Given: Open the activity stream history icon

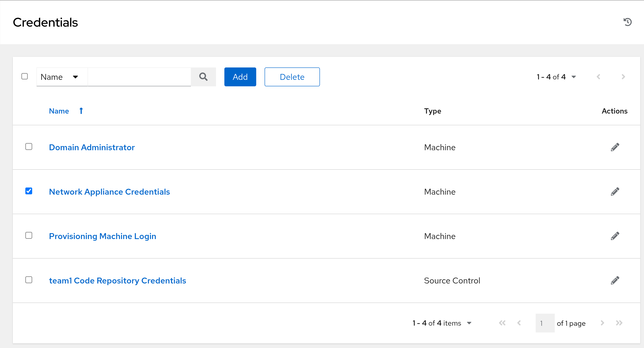Looking at the screenshot, I should click(627, 22).
